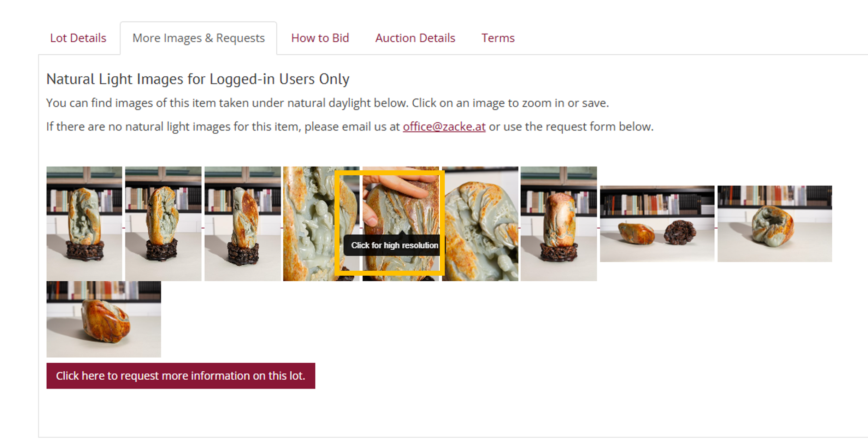This screenshot has height=440, width=868.
Task: Open bottom-row thumbnail of boulder lying down
Action: (104, 319)
